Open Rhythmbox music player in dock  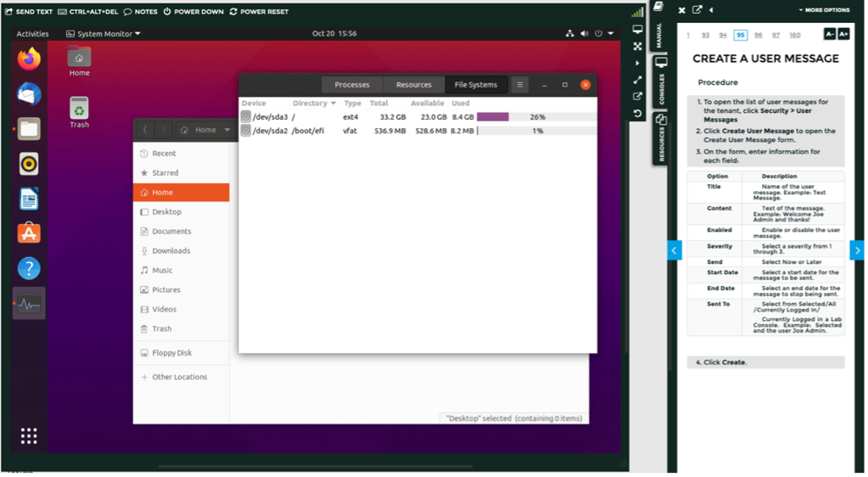click(29, 164)
